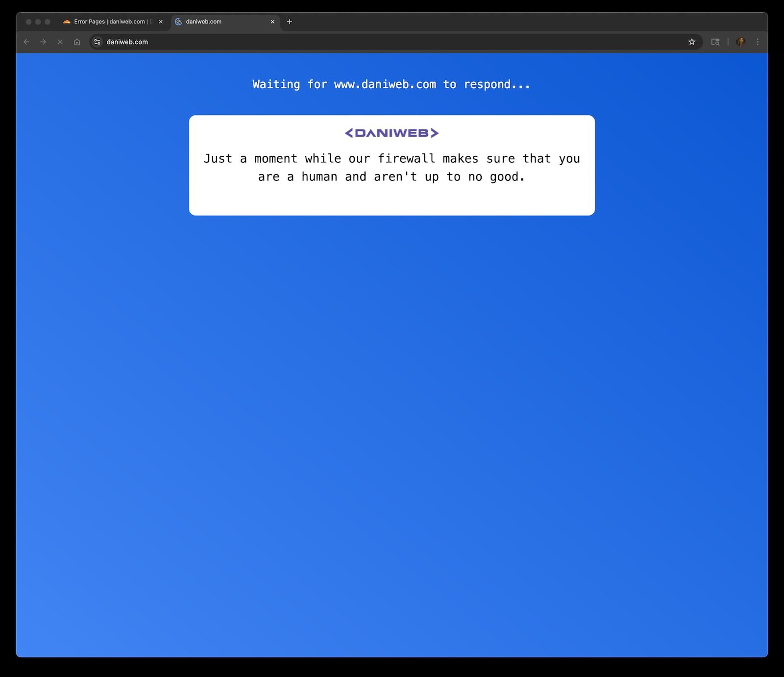Open the browser home page
This screenshot has height=677, width=784.
[77, 42]
